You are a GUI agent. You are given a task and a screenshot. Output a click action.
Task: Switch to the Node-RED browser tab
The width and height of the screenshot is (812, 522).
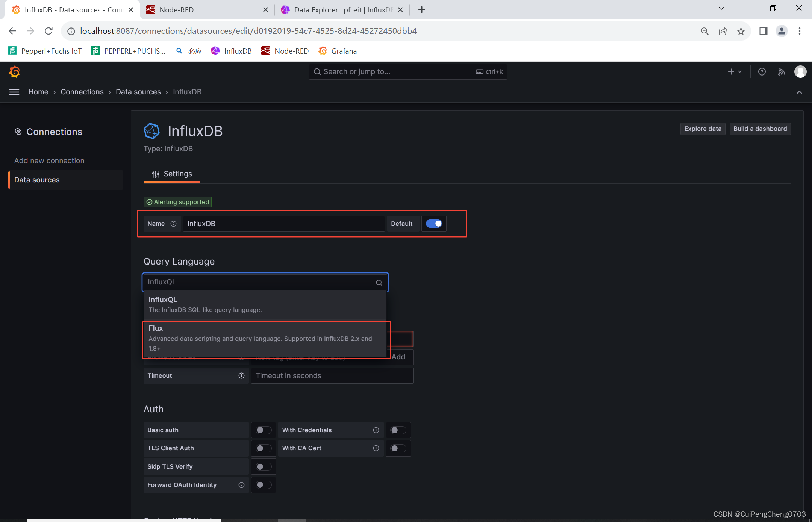click(207, 10)
